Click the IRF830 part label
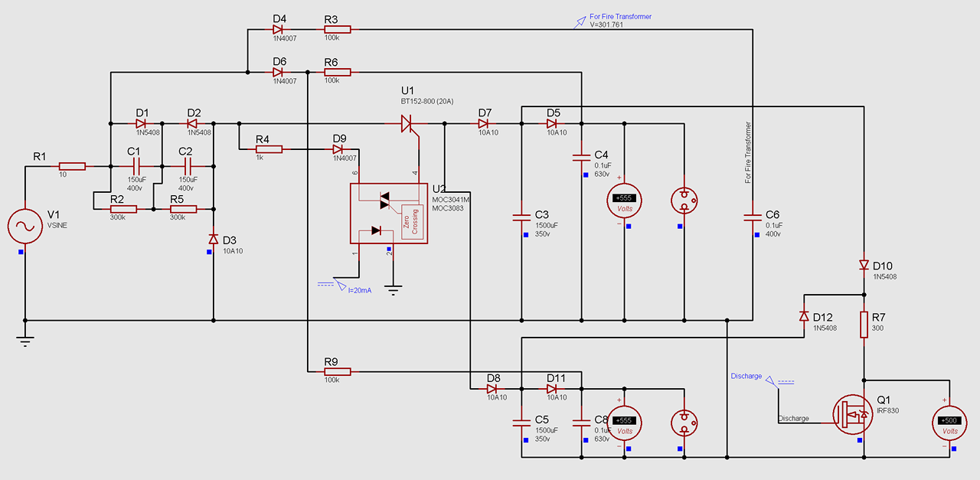Viewport: 980px width, 480px height. pyautogui.click(x=887, y=411)
